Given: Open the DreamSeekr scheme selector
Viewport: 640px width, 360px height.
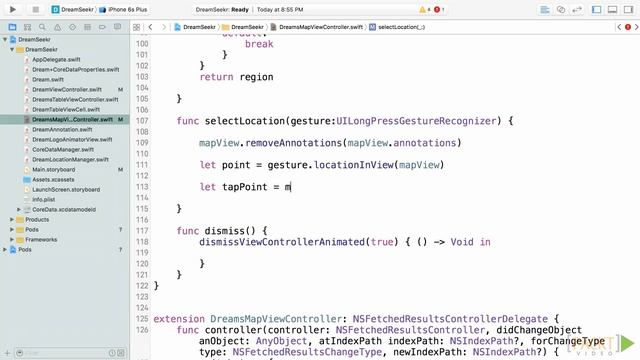Looking at the screenshot, I should tap(73, 9).
